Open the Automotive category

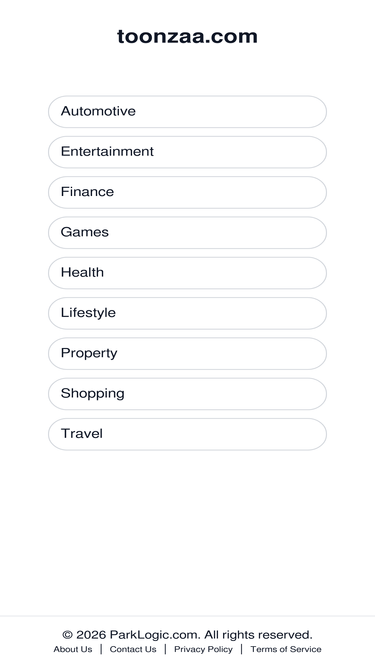point(187,111)
